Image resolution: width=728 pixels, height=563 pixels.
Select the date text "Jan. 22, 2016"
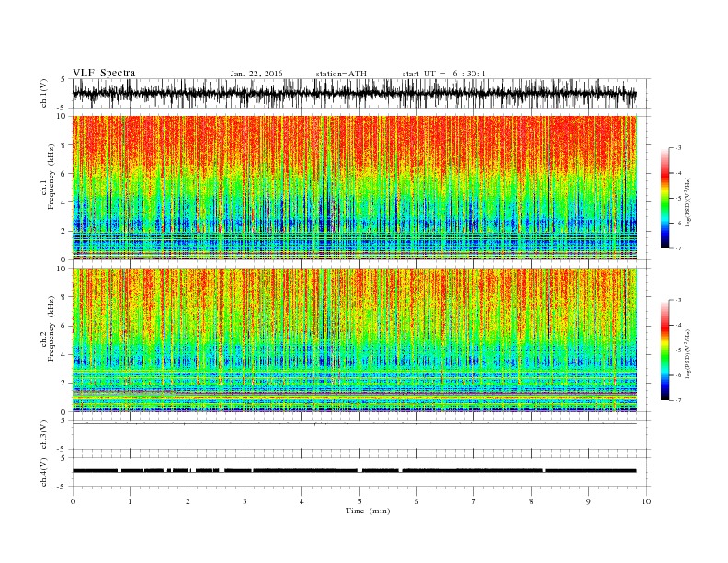click(x=256, y=74)
